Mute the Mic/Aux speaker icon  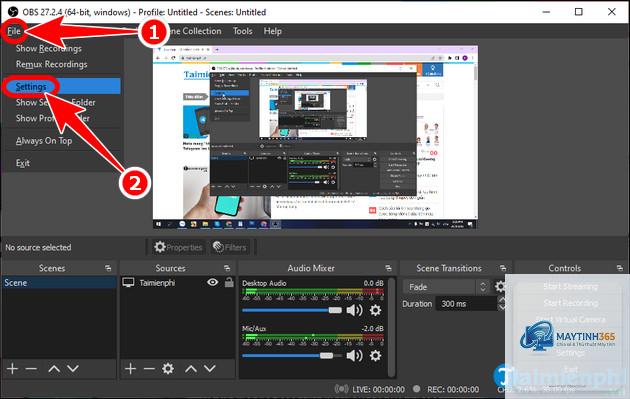(x=354, y=356)
